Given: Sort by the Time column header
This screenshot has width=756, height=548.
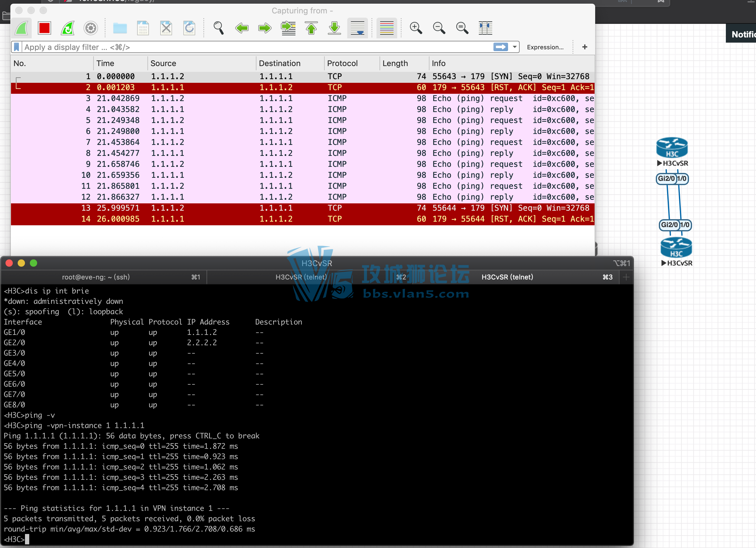Looking at the screenshot, I should click(121, 63).
